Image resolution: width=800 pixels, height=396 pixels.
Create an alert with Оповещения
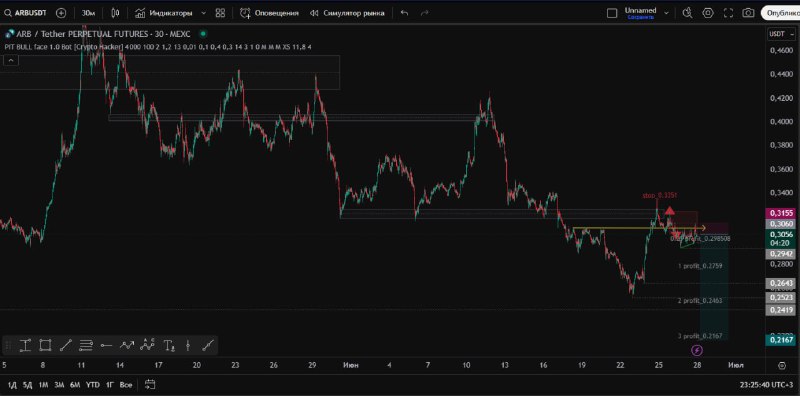click(x=269, y=13)
